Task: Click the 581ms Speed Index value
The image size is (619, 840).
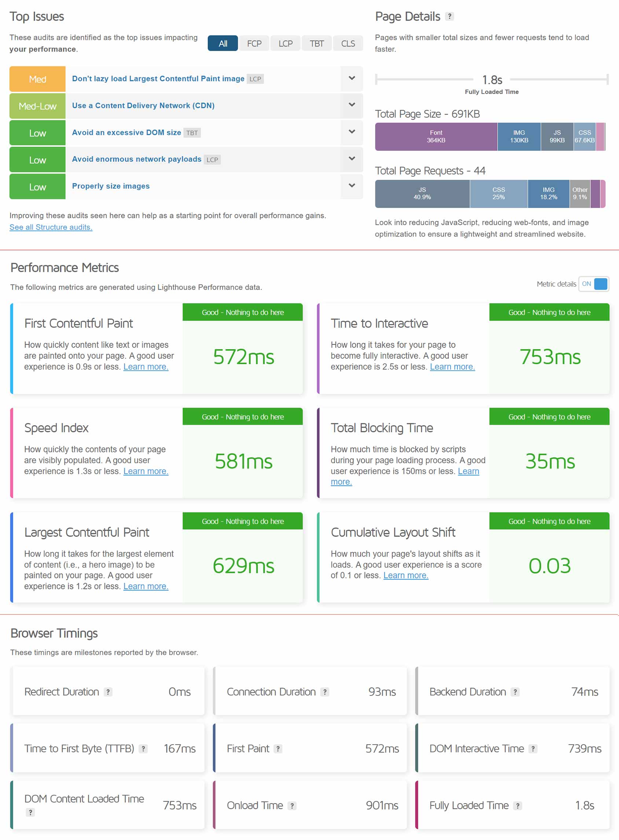Action: coord(243,462)
